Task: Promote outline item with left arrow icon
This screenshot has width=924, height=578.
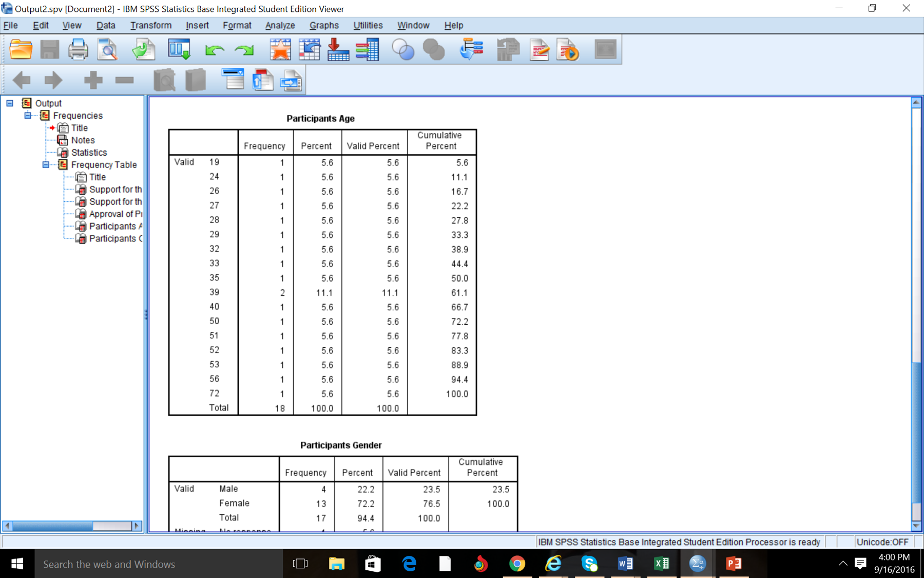Action: click(21, 80)
